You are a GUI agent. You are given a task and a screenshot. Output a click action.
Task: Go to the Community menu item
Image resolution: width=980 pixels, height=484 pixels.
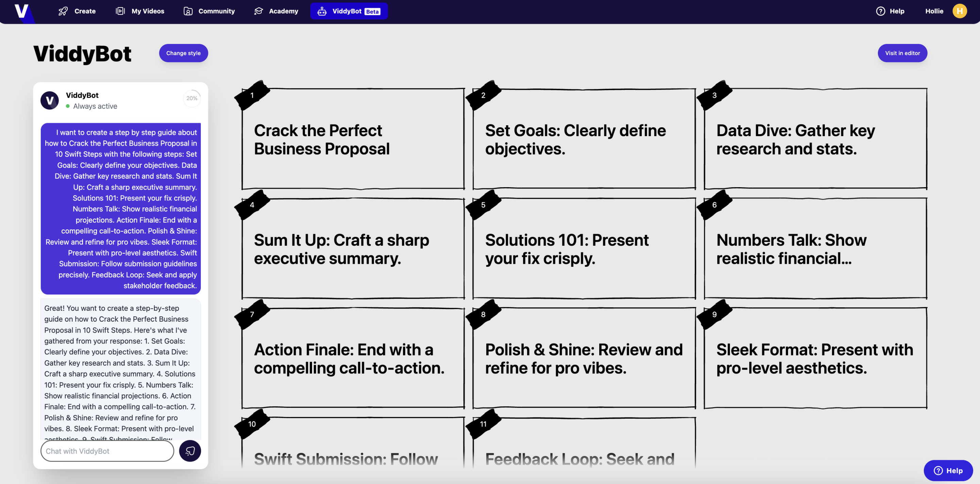[x=209, y=11]
